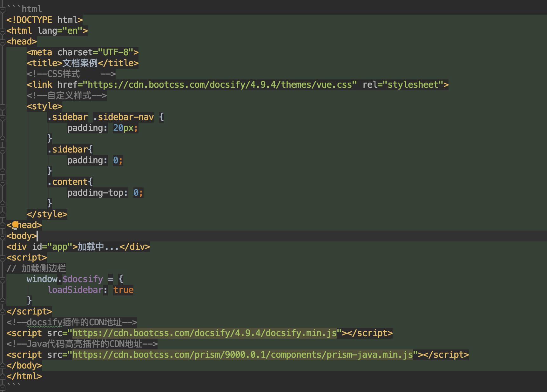Screen dimensions: 547x392
Task: Click the "UTF-8" charset value
Action: point(115,52)
